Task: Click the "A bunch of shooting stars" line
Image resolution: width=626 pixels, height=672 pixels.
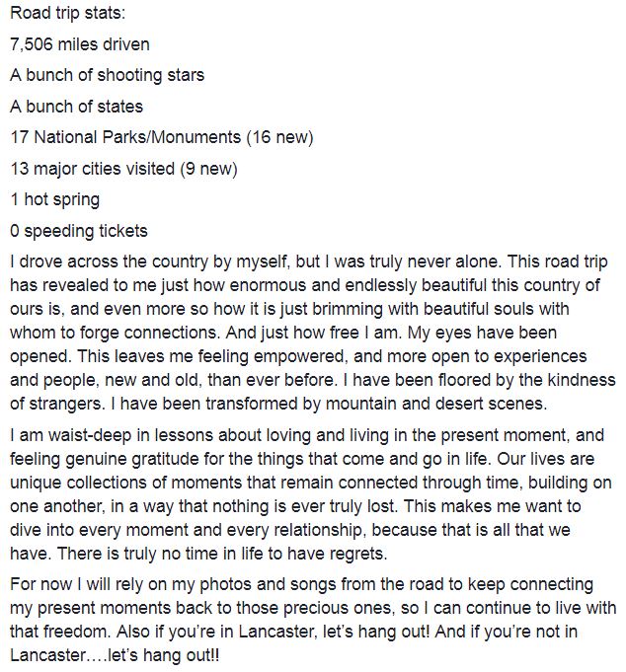Action: click(x=108, y=76)
